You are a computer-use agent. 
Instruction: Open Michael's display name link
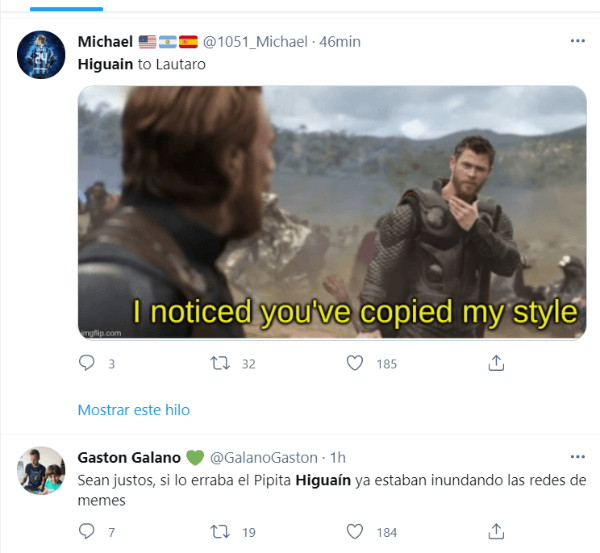[105, 42]
